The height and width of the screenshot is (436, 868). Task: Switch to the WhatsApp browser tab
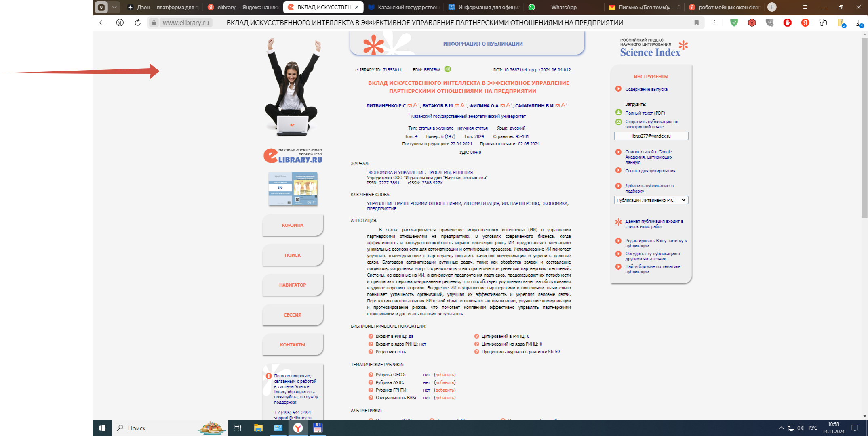[563, 7]
